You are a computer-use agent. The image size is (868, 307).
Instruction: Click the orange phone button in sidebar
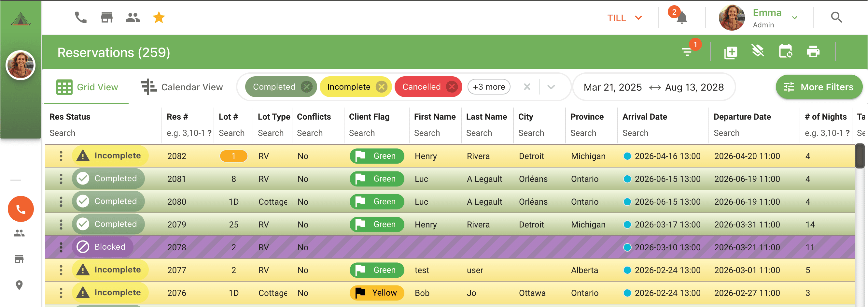click(x=21, y=209)
